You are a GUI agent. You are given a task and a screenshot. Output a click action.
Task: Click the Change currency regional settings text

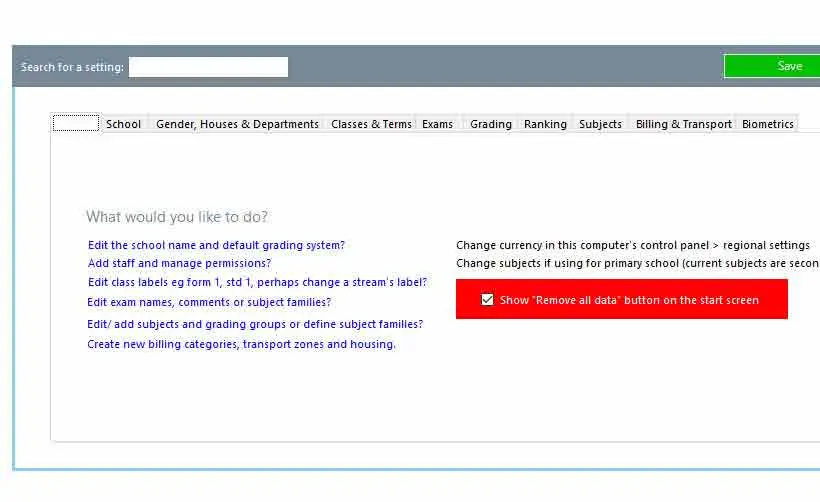[x=632, y=245]
